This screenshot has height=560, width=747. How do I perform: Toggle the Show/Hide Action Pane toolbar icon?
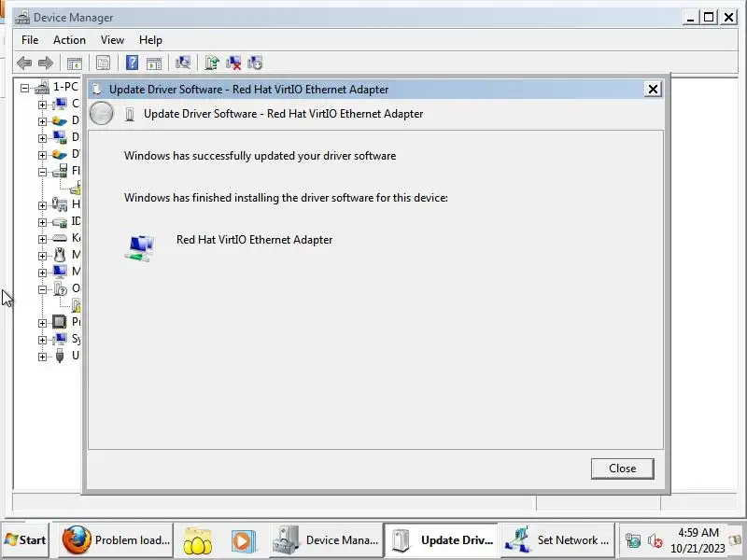(x=154, y=63)
